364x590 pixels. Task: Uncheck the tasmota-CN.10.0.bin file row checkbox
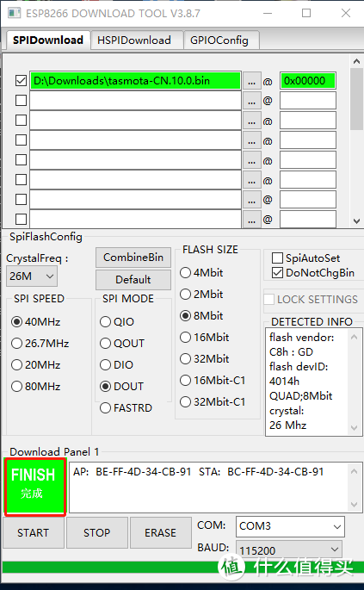pos(21,80)
